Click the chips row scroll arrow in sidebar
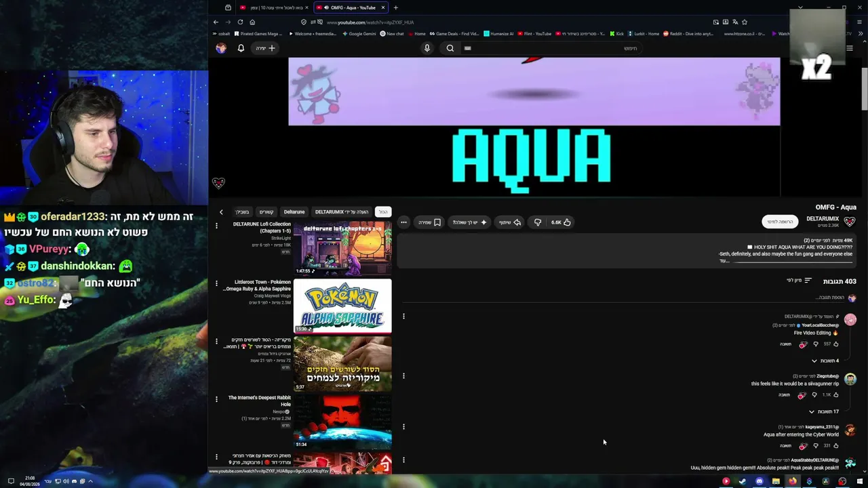Image resolution: width=868 pixels, height=488 pixels. click(x=221, y=212)
